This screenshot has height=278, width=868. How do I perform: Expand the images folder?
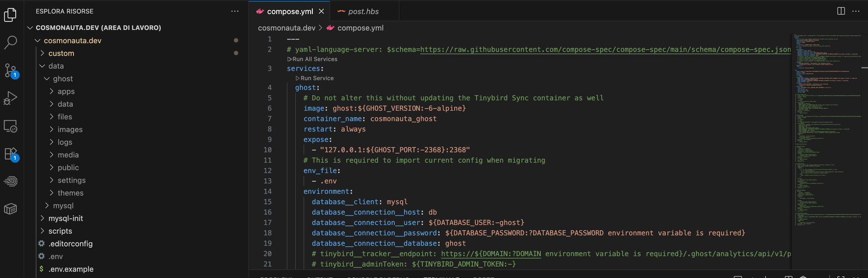[52, 129]
